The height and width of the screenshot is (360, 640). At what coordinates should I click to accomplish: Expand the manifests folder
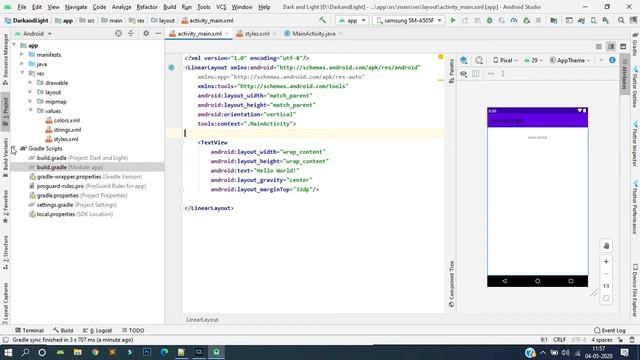pyautogui.click(x=22, y=54)
